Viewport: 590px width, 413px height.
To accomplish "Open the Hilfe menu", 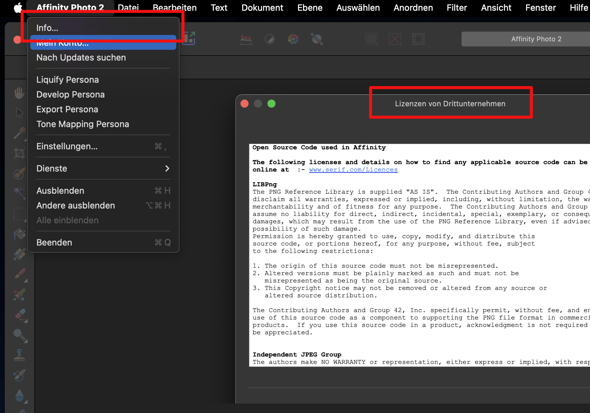I will [x=578, y=8].
